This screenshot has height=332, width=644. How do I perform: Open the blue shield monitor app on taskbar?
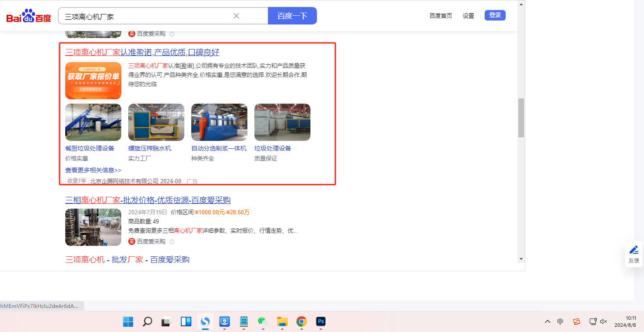[x=225, y=322]
